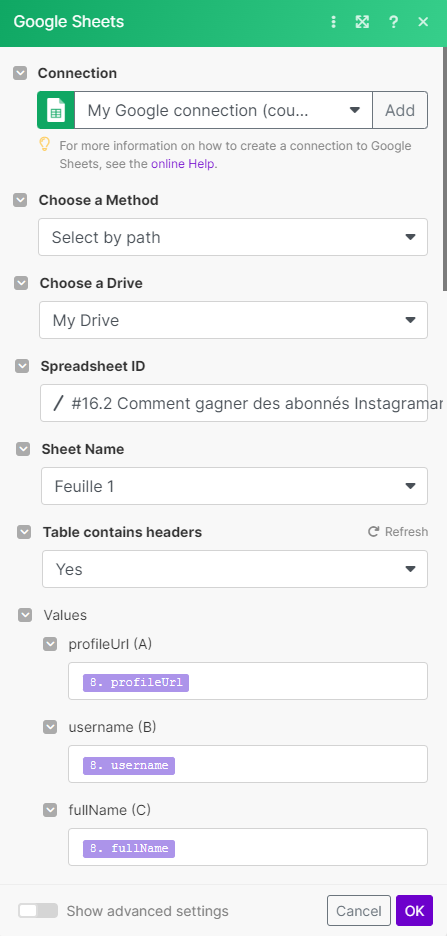Toggle Show advanced settings switch
This screenshot has height=936, width=447.
click(38, 910)
